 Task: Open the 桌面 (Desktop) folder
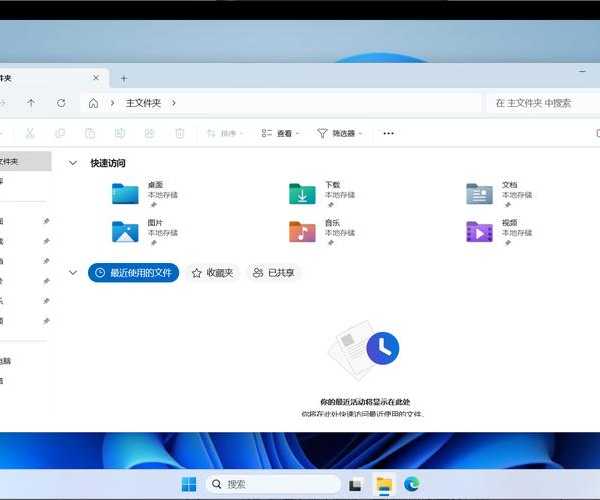point(126,193)
